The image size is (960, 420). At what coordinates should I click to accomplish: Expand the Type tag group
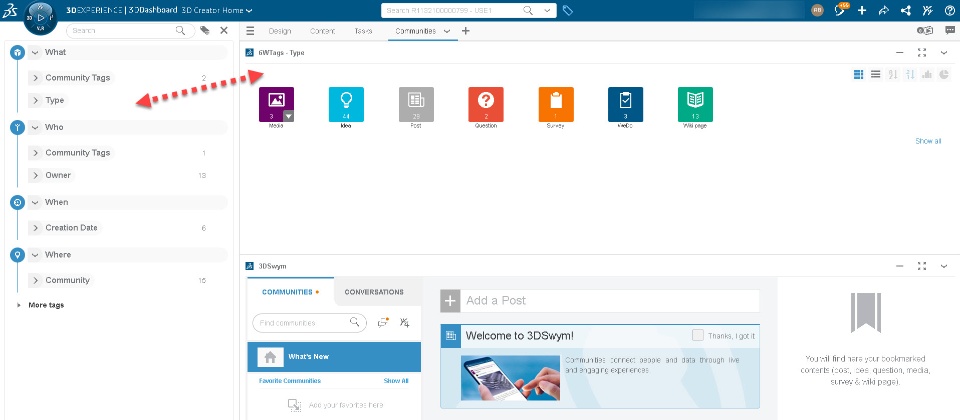[36, 100]
